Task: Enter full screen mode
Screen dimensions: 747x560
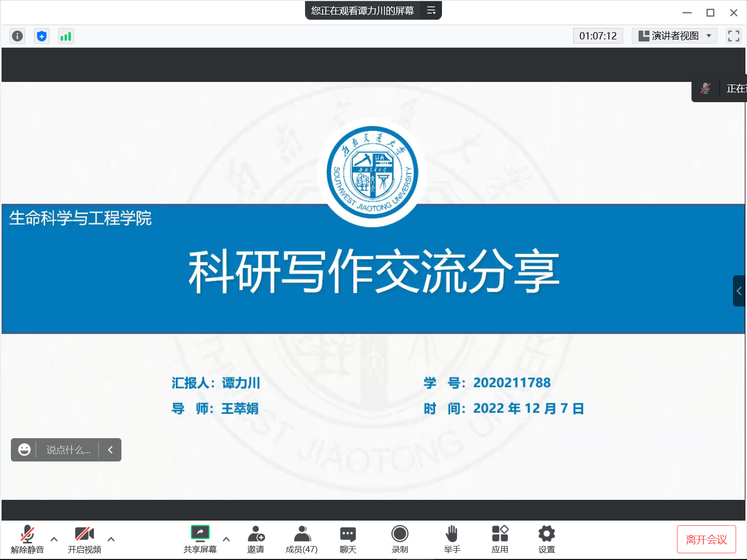Action: [x=734, y=36]
